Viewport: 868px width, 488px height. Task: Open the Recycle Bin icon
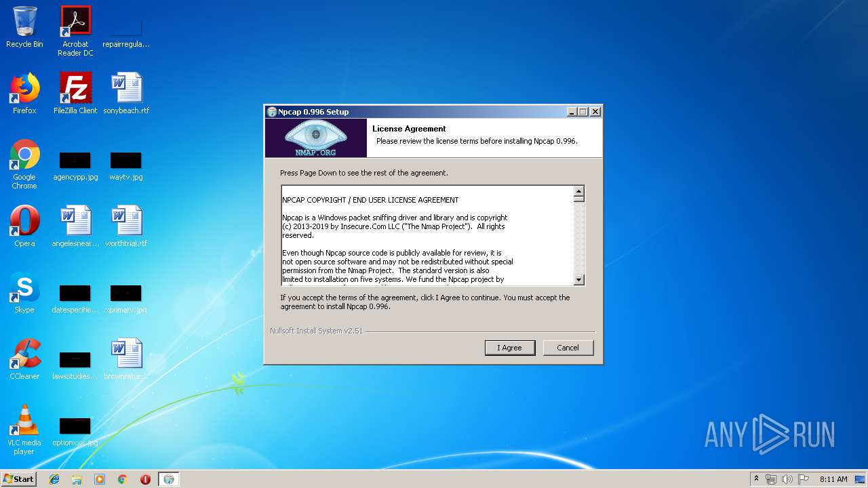24,27
